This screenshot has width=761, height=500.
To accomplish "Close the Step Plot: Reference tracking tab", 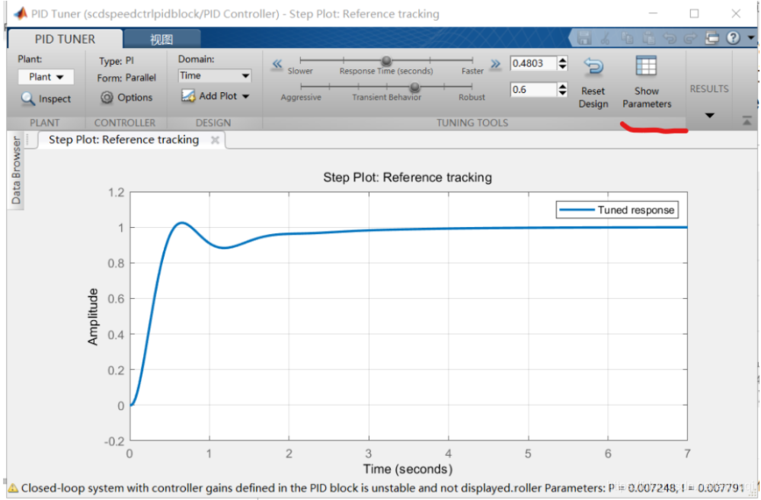I will 214,140.
